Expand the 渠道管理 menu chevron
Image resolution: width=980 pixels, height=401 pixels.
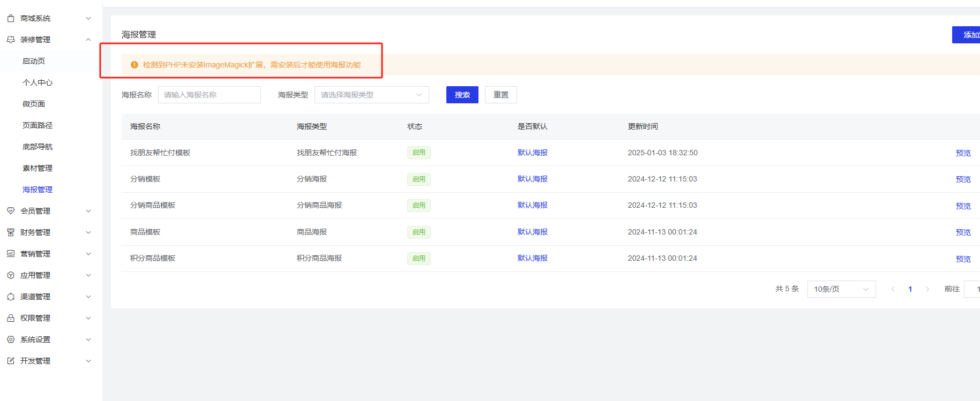(88, 297)
